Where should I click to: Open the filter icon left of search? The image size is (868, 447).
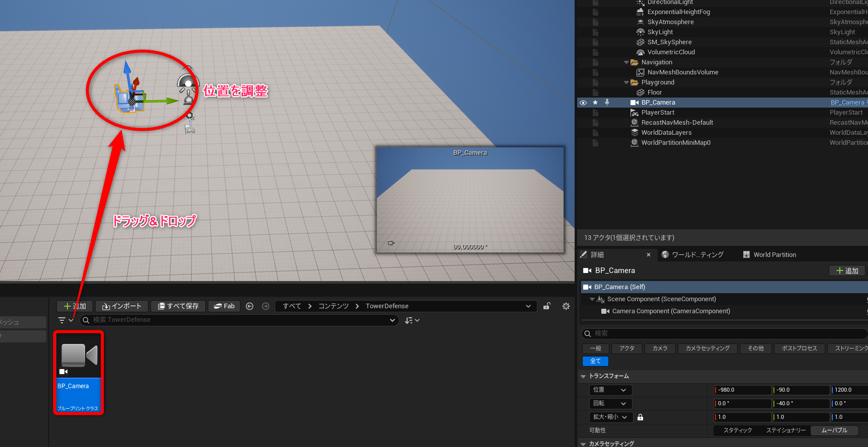[x=65, y=320]
